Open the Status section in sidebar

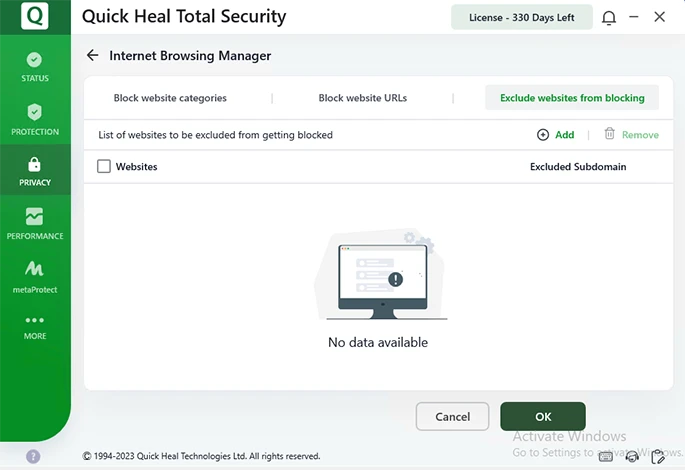(35, 66)
